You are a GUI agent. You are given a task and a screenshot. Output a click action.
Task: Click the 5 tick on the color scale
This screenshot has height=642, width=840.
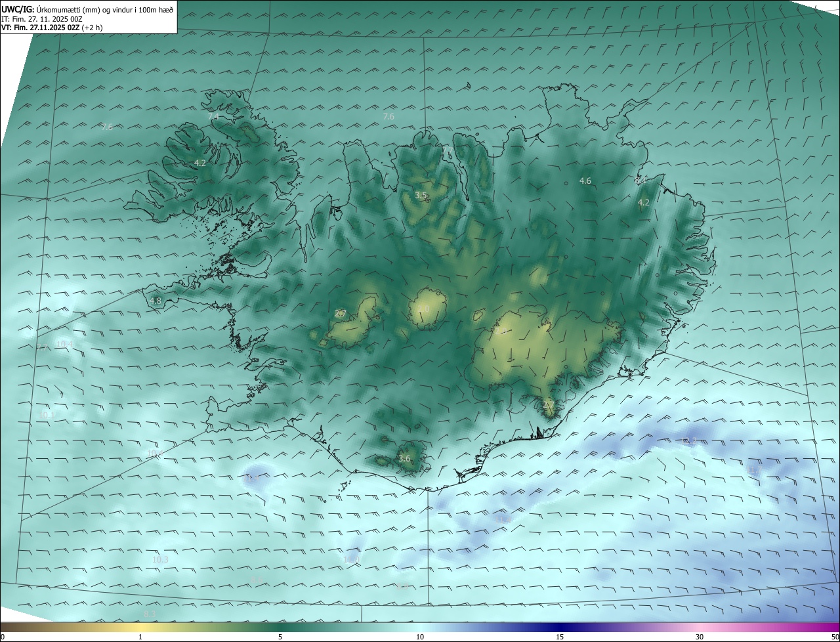[x=280, y=637]
